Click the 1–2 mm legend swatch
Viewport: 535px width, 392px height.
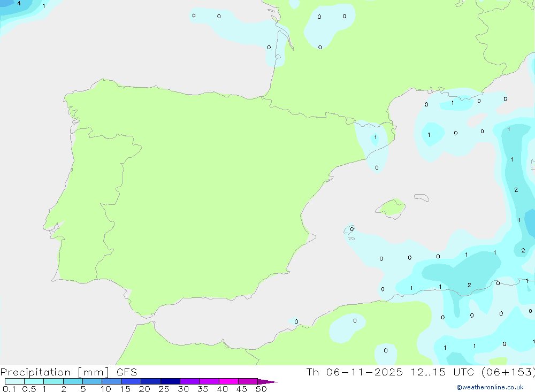click(x=53, y=381)
